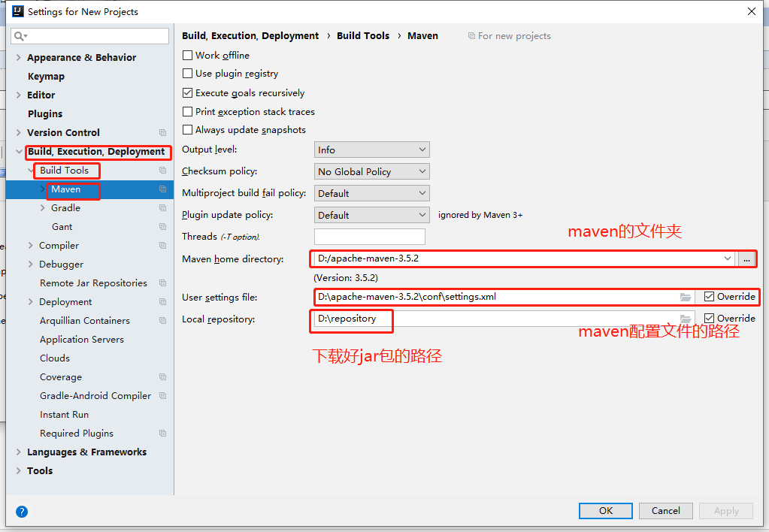Expand the Compiler node arrow
This screenshot has width=769, height=532.
coord(31,245)
